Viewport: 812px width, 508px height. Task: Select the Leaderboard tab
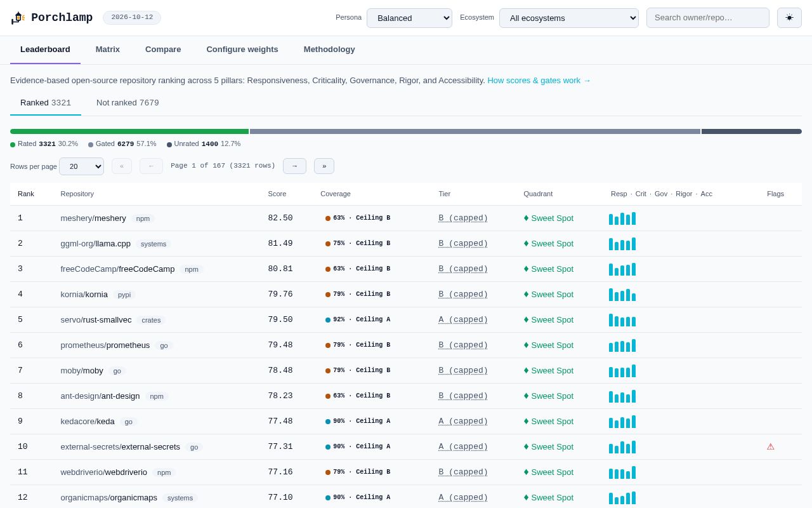(45, 50)
